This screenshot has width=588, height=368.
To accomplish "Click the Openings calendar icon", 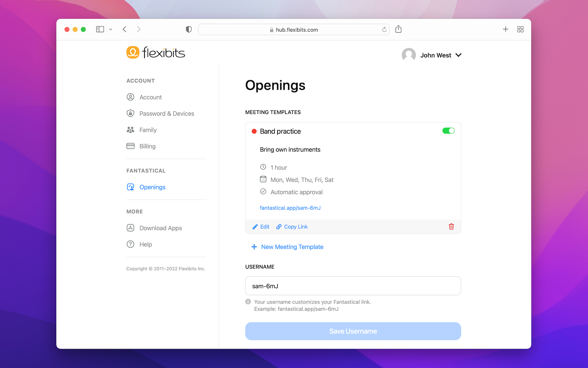I will point(130,187).
